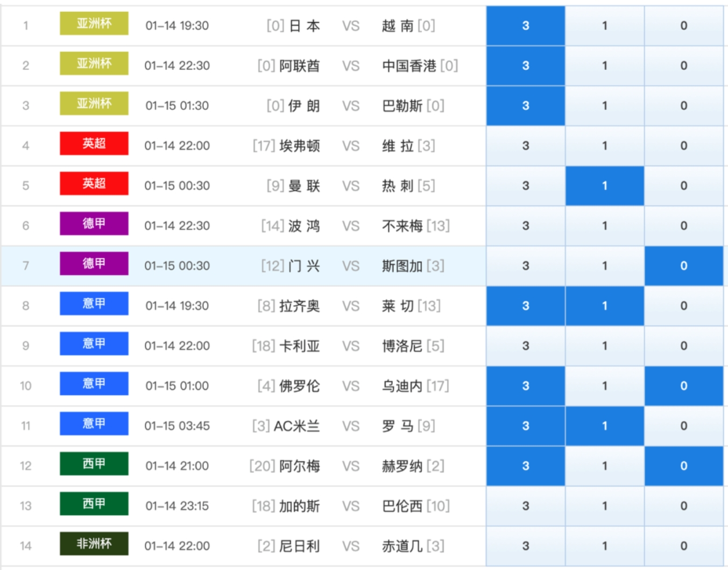Open home team 尼日利

pyautogui.click(x=300, y=546)
